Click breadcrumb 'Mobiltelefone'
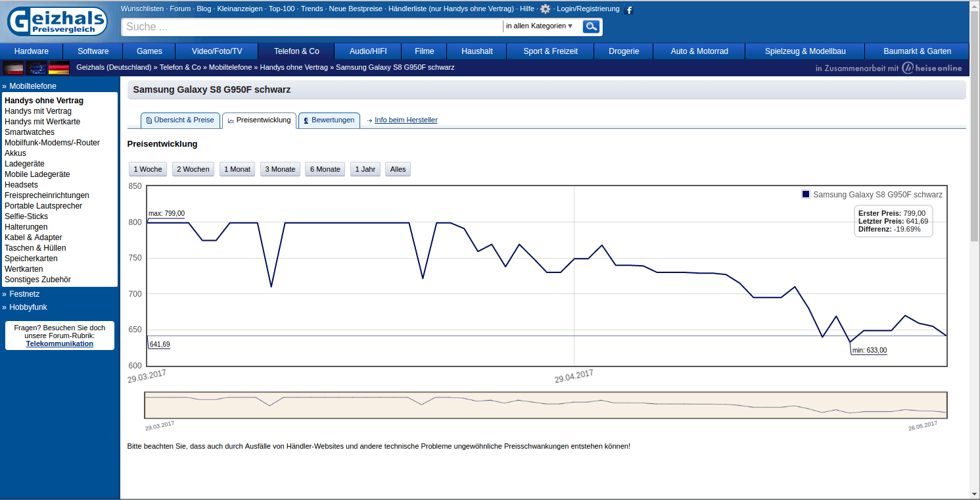Viewport: 980px width, 500px height. point(230,67)
